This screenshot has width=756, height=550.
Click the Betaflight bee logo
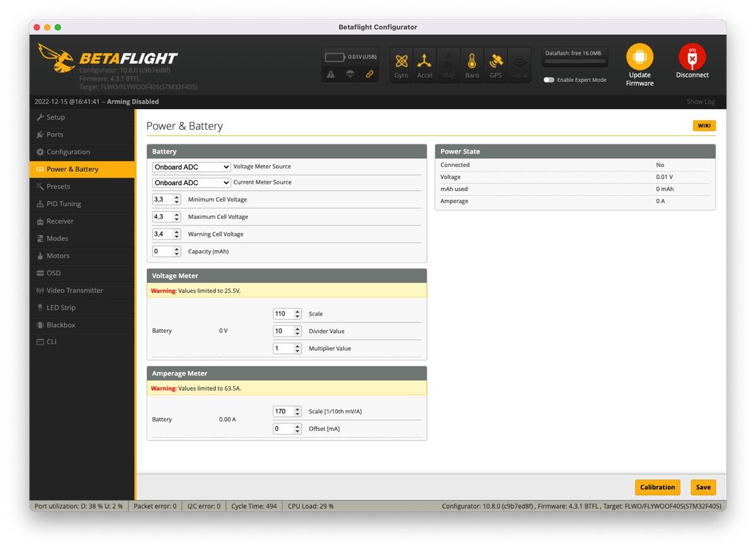[57, 58]
